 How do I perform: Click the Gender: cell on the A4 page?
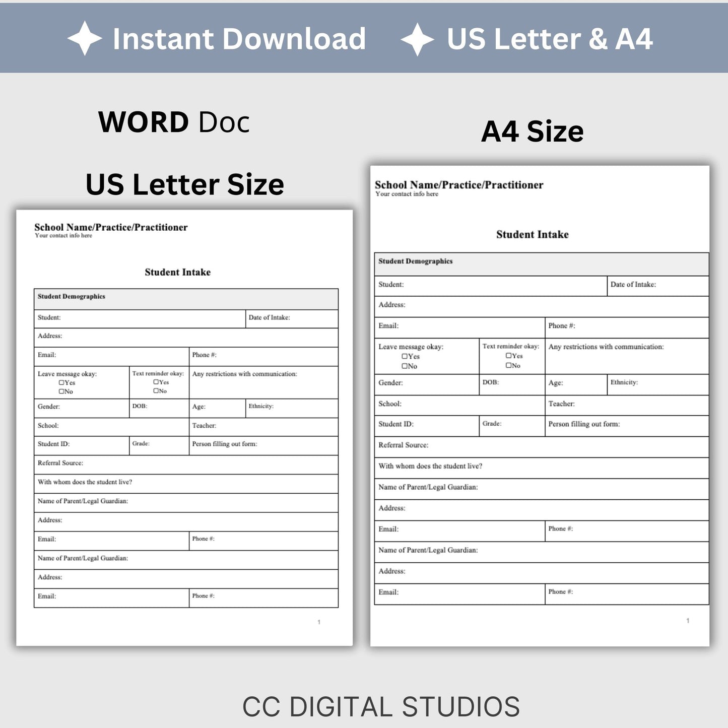tap(427, 385)
